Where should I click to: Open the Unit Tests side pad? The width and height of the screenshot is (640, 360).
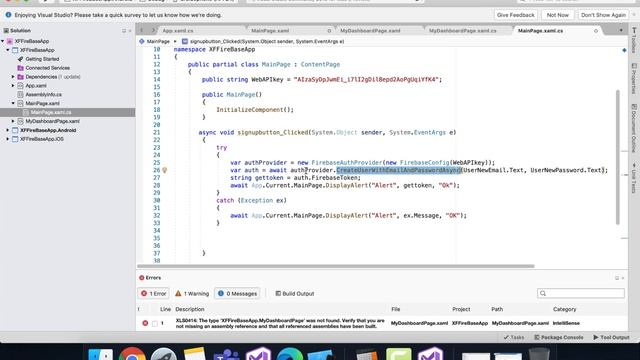coord(634,178)
